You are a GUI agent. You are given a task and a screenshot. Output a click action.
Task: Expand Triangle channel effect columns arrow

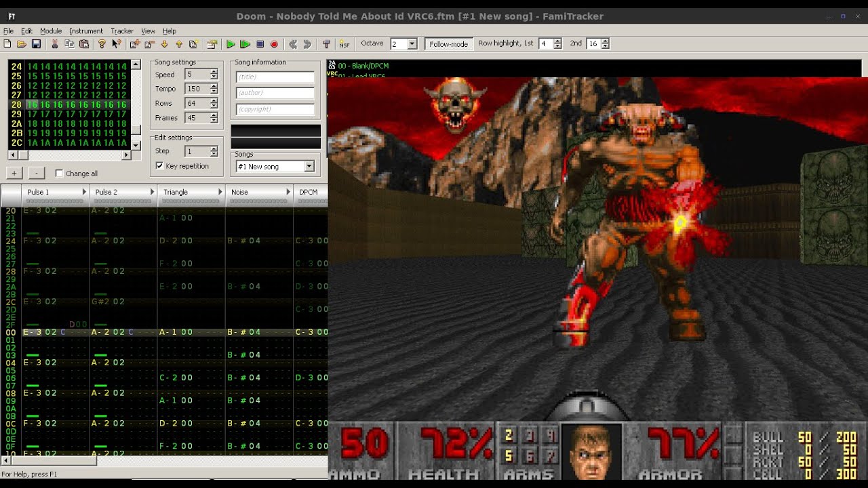pyautogui.click(x=220, y=192)
